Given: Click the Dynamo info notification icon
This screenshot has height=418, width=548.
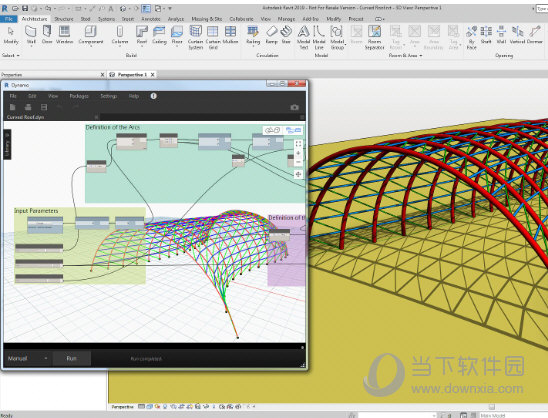Looking at the screenshot, I should tap(153, 96).
